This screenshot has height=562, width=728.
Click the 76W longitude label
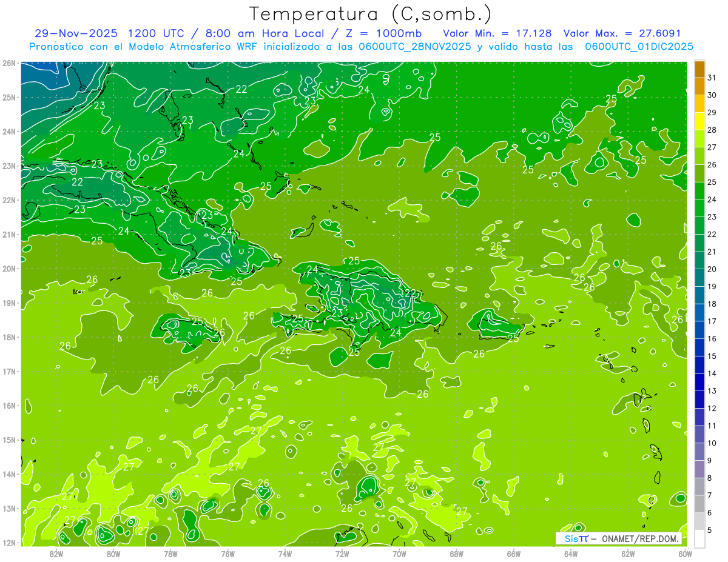(x=227, y=554)
